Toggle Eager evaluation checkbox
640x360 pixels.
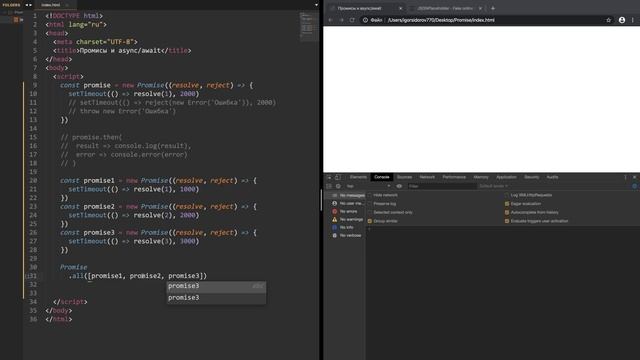[507, 204]
